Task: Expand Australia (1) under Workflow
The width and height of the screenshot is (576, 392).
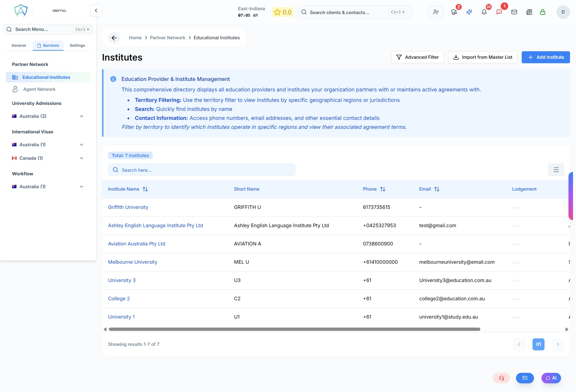Action: pos(81,187)
